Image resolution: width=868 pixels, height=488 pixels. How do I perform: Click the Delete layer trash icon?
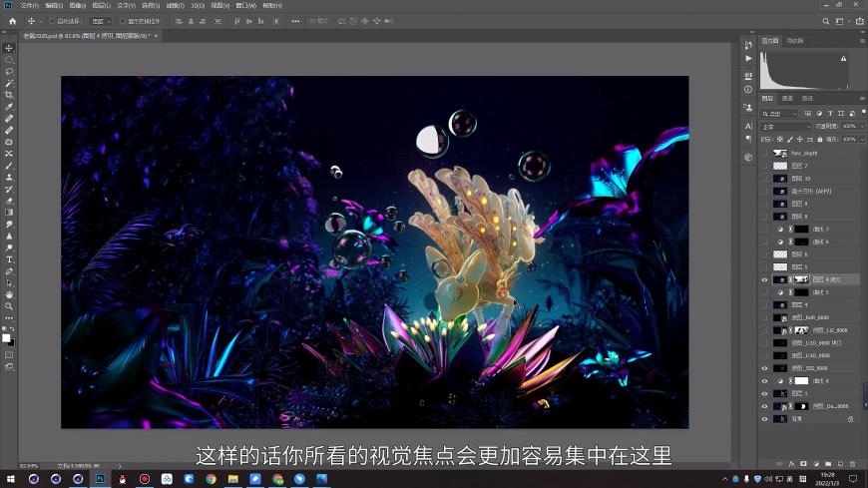tap(852, 464)
